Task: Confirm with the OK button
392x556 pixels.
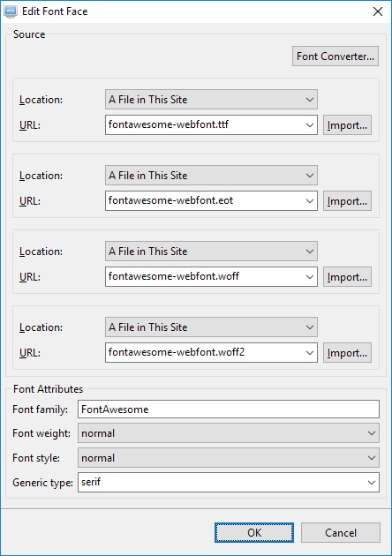Action: (x=254, y=532)
